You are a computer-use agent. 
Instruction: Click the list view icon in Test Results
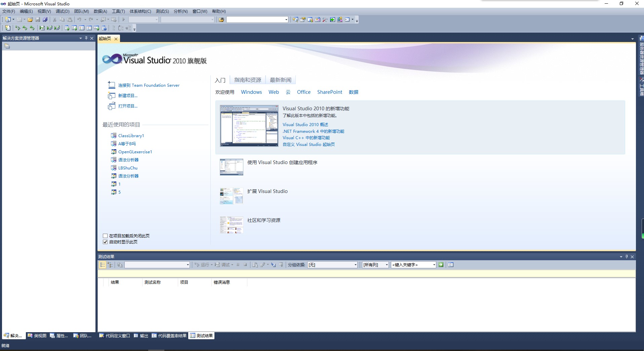[x=102, y=265]
